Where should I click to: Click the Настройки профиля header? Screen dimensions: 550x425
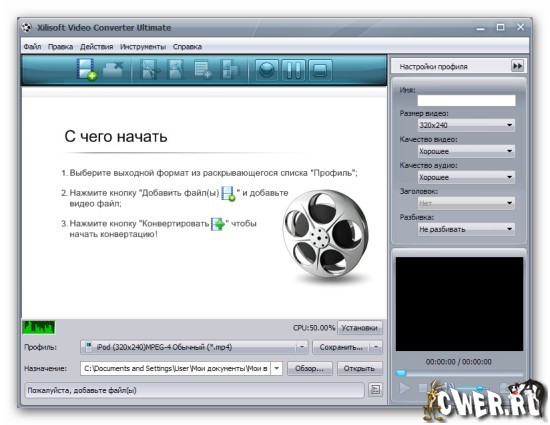(x=433, y=66)
